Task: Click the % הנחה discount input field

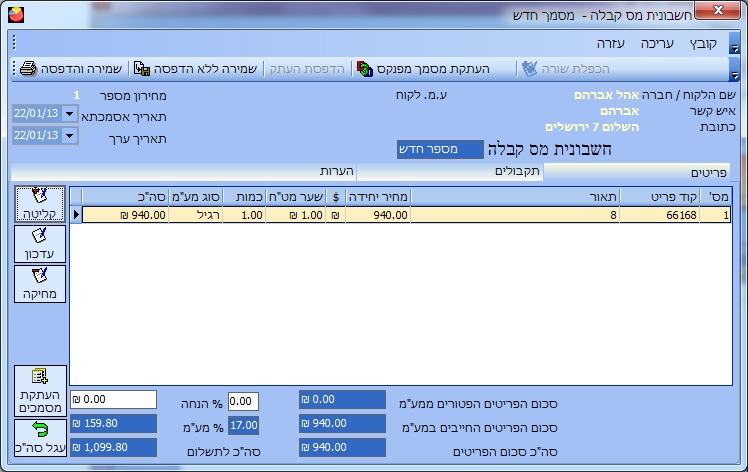Action: point(243,401)
